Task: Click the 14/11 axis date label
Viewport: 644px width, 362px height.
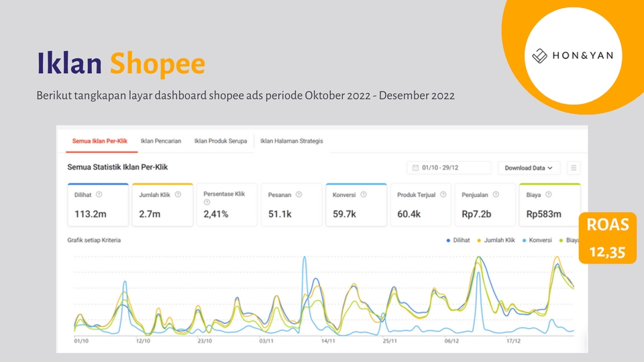Action: point(328,341)
